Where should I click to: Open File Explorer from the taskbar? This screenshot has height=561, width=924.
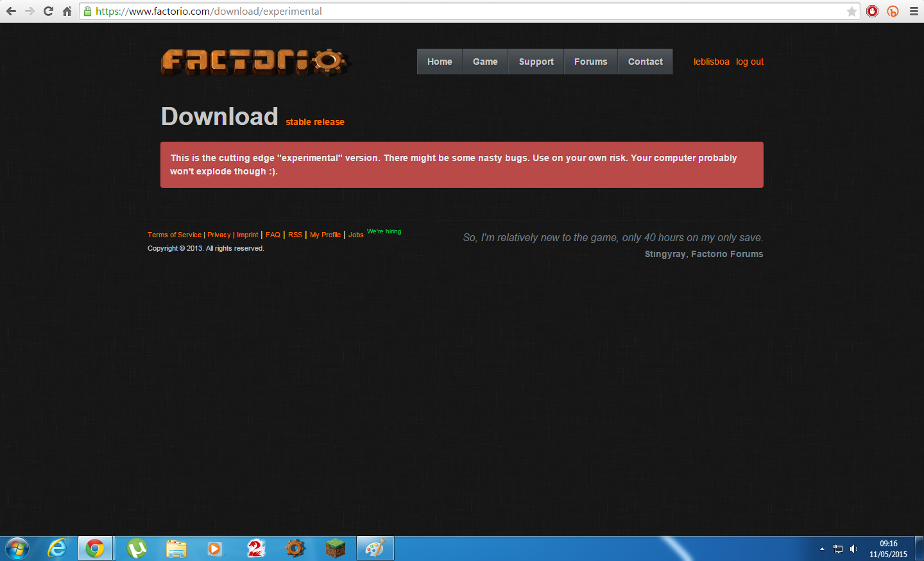coord(176,549)
